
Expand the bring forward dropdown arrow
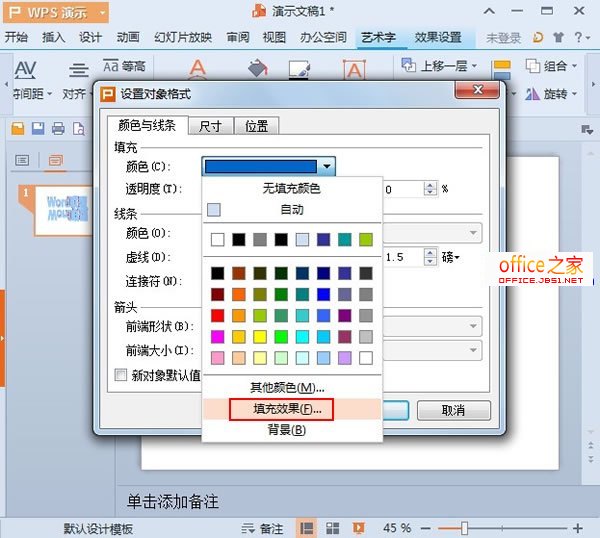(x=474, y=65)
